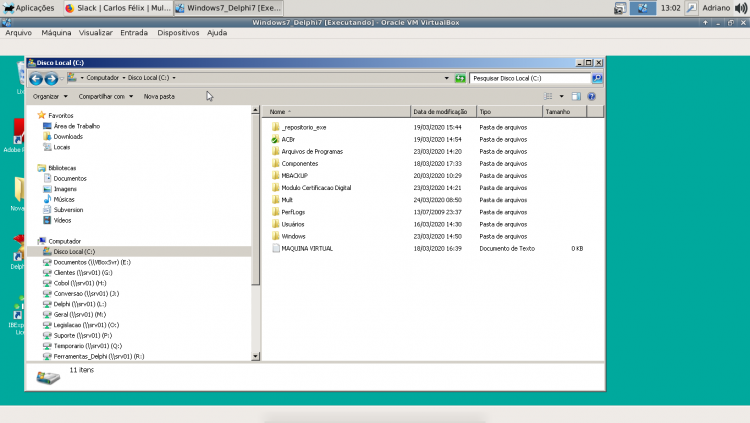Click the volume speaker icon in top panel

click(x=741, y=8)
